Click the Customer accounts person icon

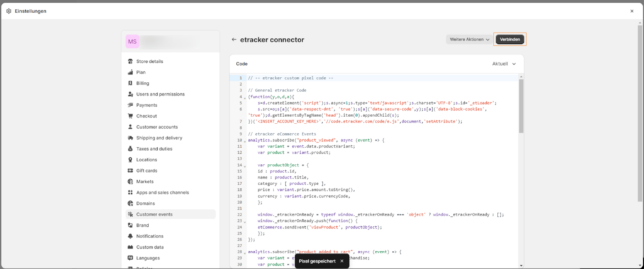coord(130,127)
